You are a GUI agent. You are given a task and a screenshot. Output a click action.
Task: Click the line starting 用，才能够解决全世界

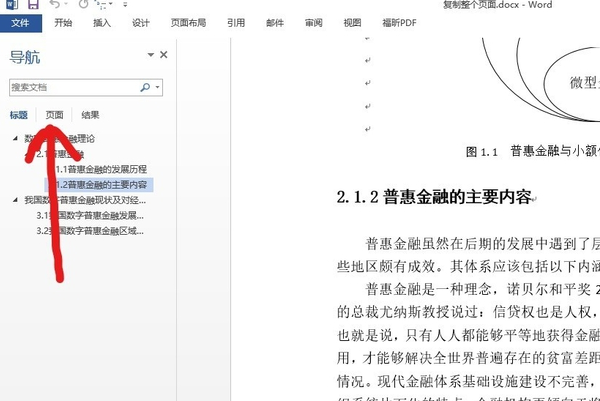click(468, 358)
